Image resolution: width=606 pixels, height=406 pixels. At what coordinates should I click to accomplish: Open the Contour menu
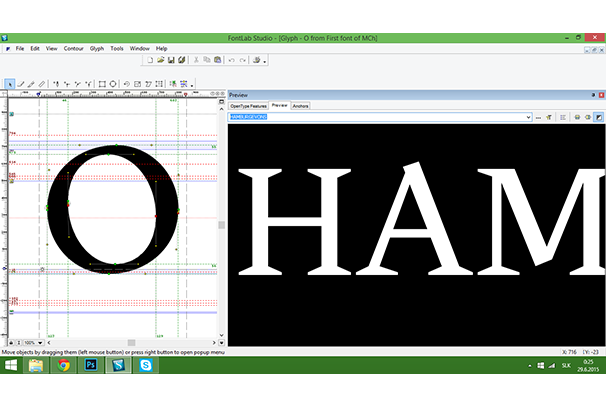[x=73, y=48]
